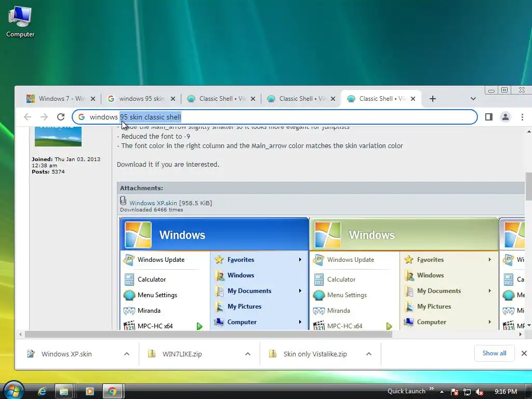Click the blue Windows XP skin preview header
The image size is (532, 399).
214,234
